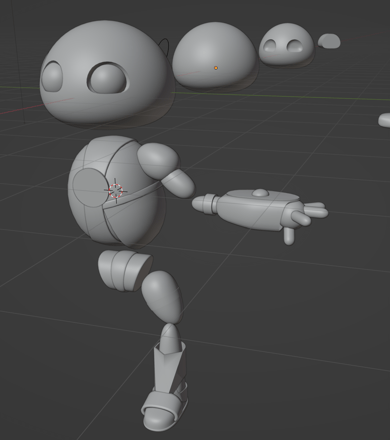The width and height of the screenshot is (390, 440).
Task: Select the plain dome head shape
Action: pyautogui.click(x=214, y=55)
